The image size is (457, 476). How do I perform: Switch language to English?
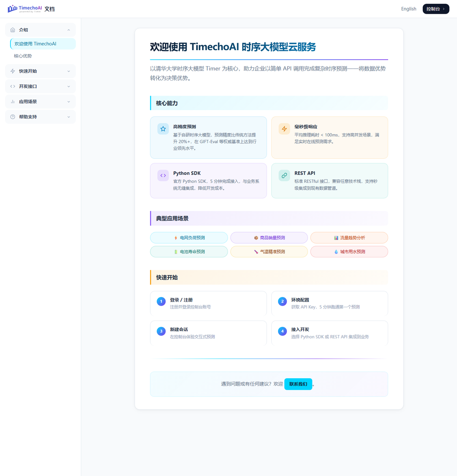409,9
